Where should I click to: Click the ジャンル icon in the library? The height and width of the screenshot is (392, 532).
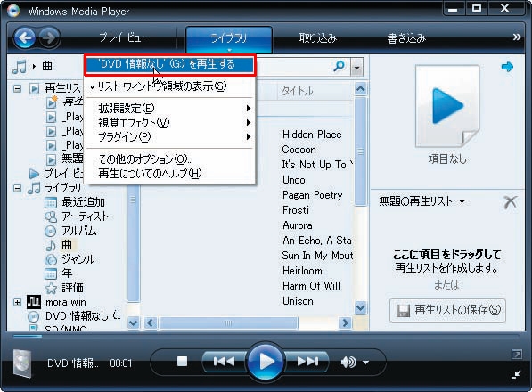(51, 259)
